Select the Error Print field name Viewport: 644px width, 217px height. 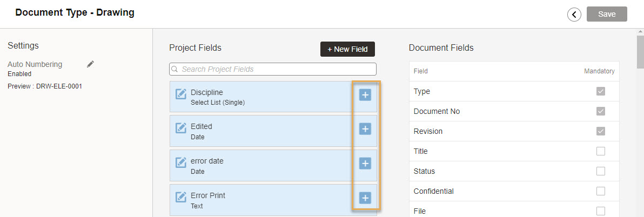(208, 195)
